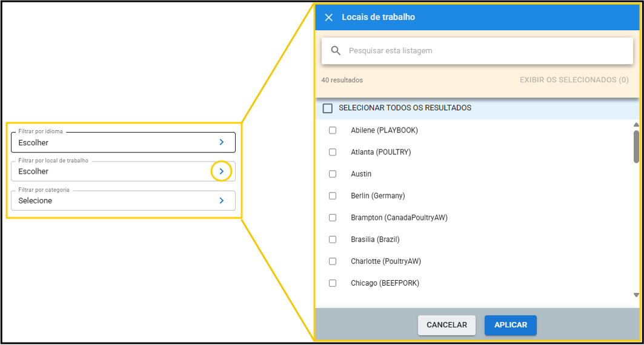The height and width of the screenshot is (345, 644).
Task: Click the list scrollbar down arrow
Action: 636,295
